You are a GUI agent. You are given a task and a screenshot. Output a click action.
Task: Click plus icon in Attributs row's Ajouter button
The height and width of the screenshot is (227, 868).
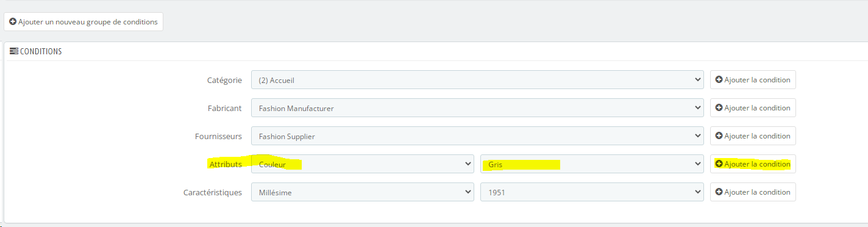tap(719, 164)
